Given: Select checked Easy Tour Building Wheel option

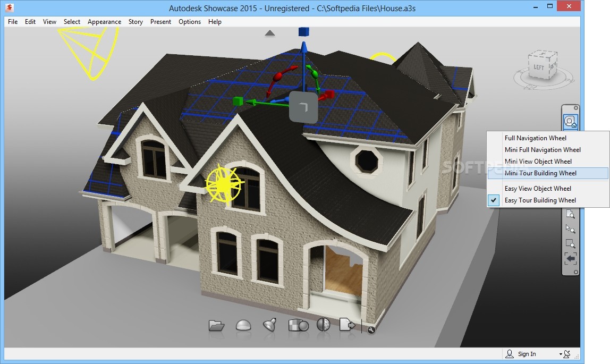Looking at the screenshot, I should tap(548, 200).
